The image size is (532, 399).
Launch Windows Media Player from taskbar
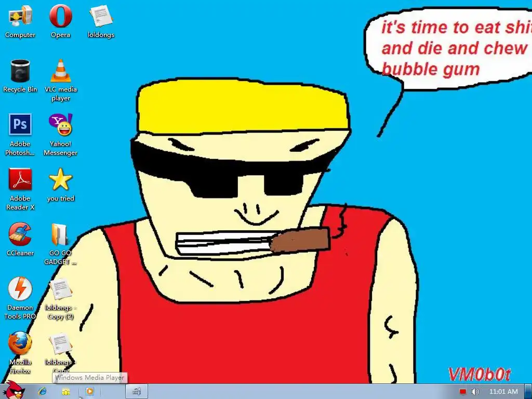coord(89,392)
